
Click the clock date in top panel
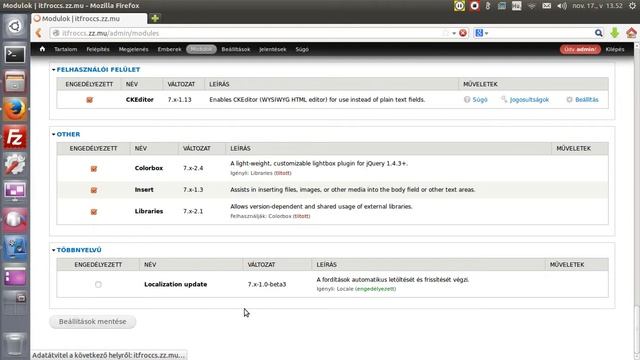coord(598,6)
